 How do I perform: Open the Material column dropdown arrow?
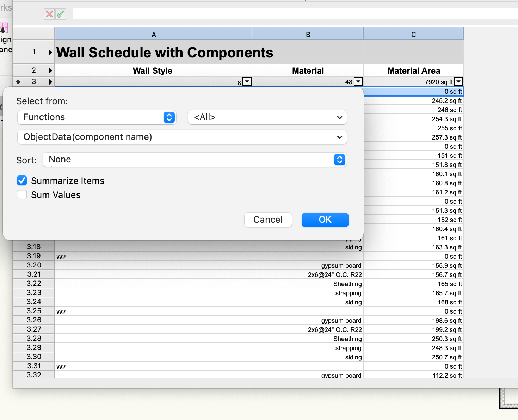pyautogui.click(x=358, y=82)
